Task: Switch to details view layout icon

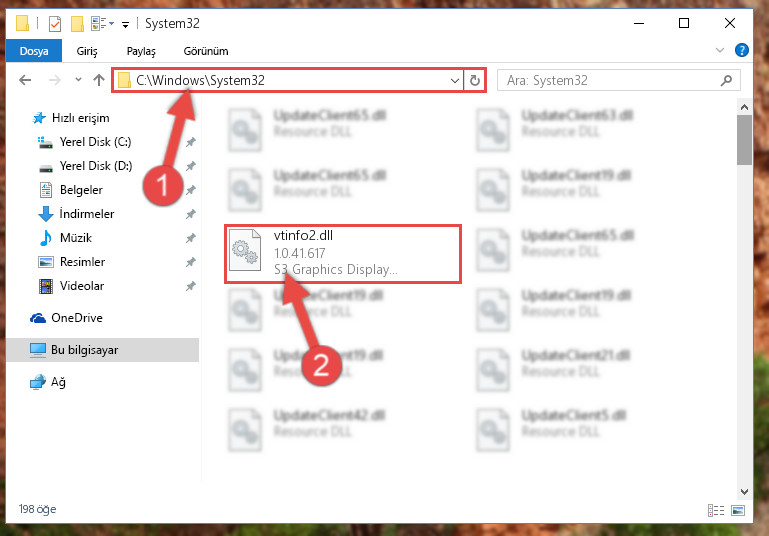Action: 716,510
